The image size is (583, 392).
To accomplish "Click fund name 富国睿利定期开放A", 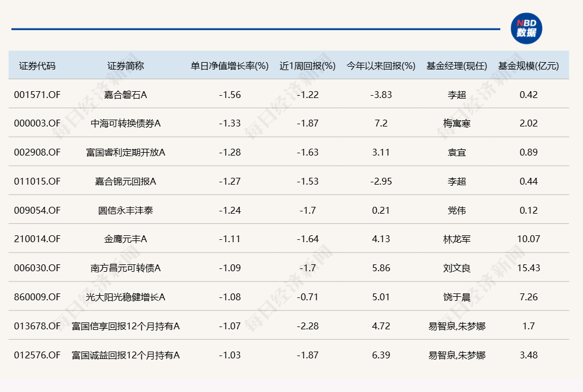I will tap(126, 152).
